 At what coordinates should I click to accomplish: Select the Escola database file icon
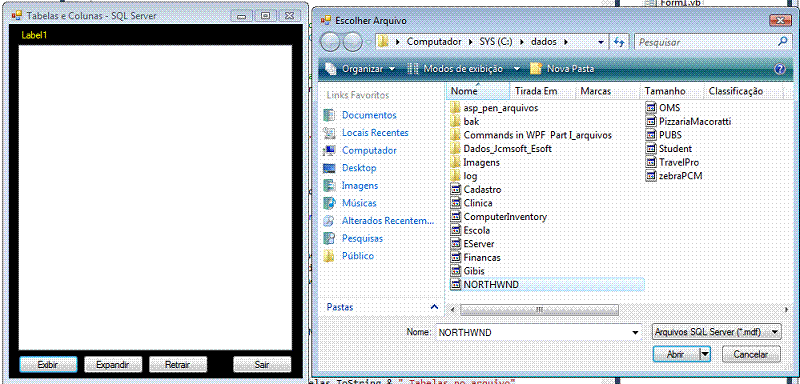pos(456,231)
